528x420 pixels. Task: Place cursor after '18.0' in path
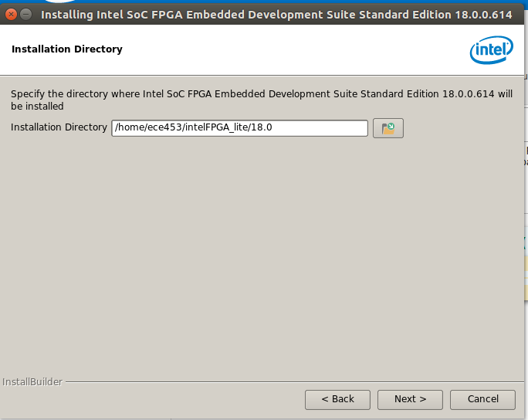[275, 128]
